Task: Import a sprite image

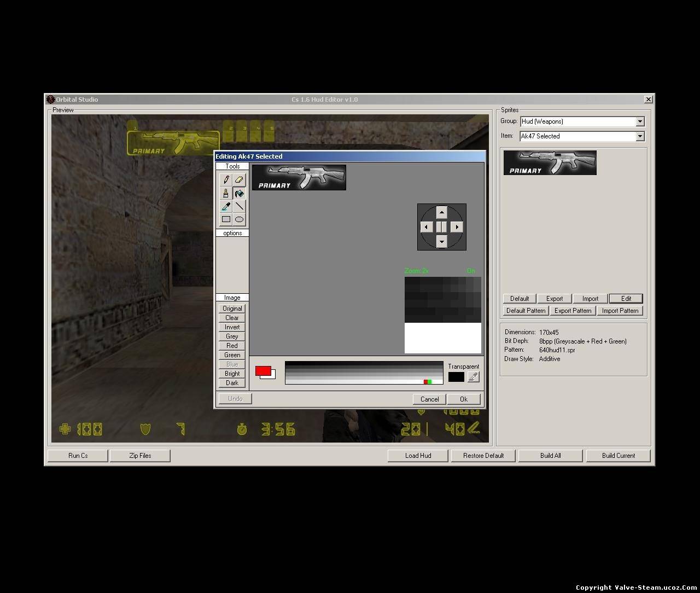Action: tap(590, 299)
